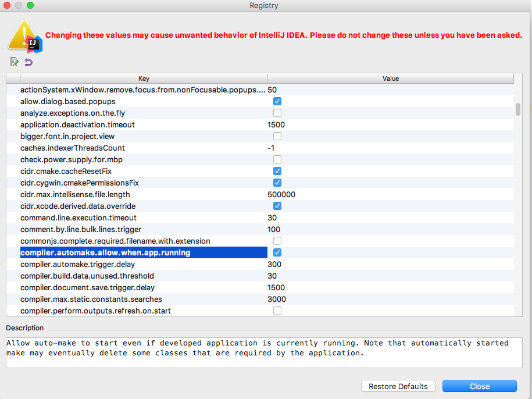Turn on compiler.perform.outputs.refresh.on.start checkbox
This screenshot has height=399, width=532.
point(277,311)
